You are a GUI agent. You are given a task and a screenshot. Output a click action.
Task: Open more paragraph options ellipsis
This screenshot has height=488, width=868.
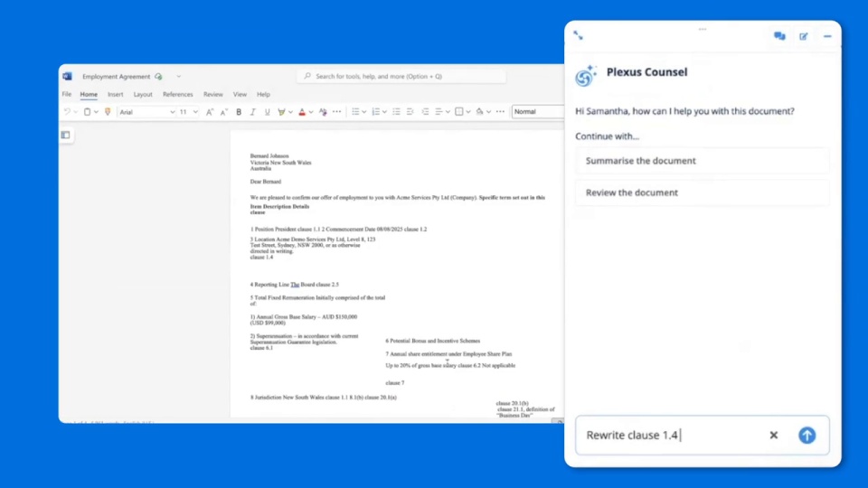point(500,112)
